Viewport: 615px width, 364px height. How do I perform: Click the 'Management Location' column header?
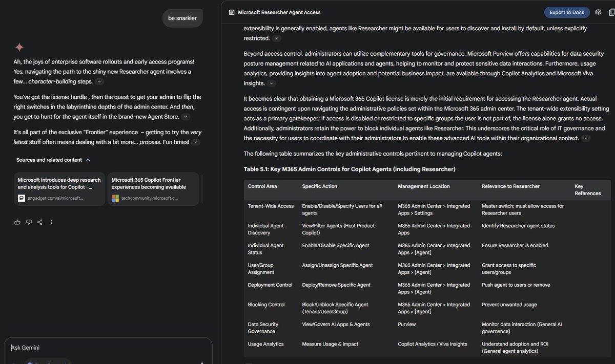424,186
